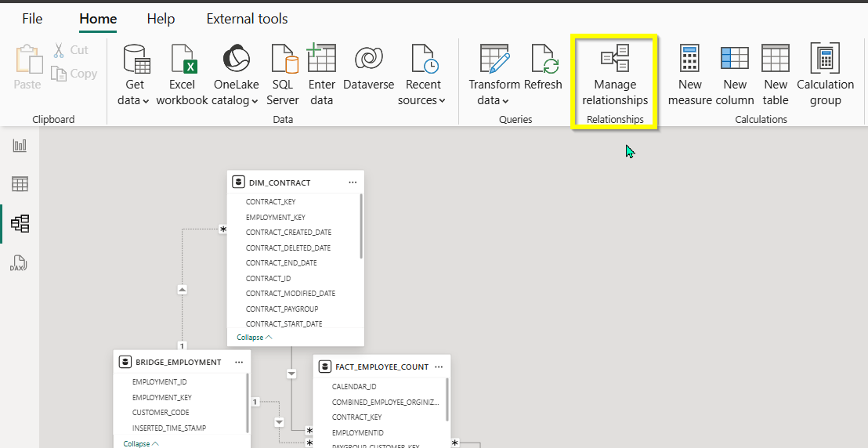Open DIM_CONTRACT more options menu
The width and height of the screenshot is (868, 448).
pos(353,182)
